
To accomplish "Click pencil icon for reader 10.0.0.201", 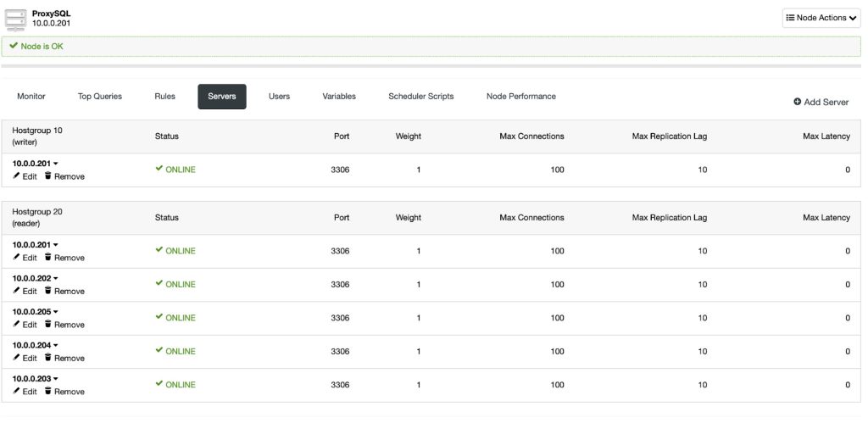I will (x=16, y=257).
